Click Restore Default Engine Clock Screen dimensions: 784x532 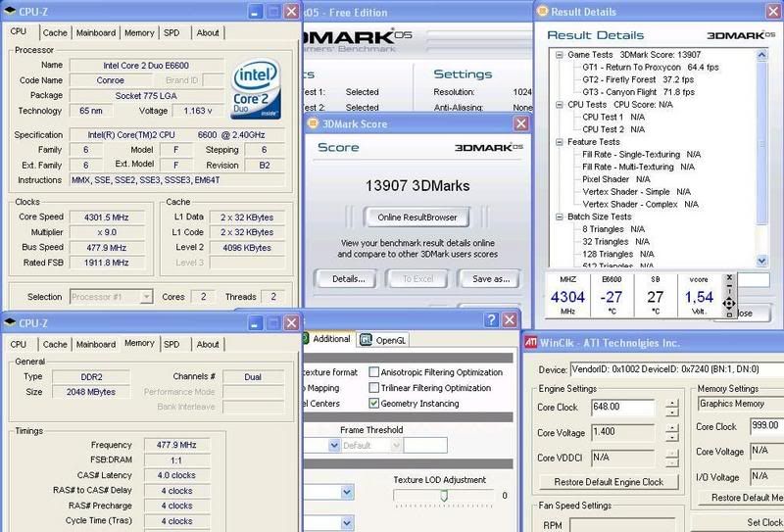pos(609,482)
